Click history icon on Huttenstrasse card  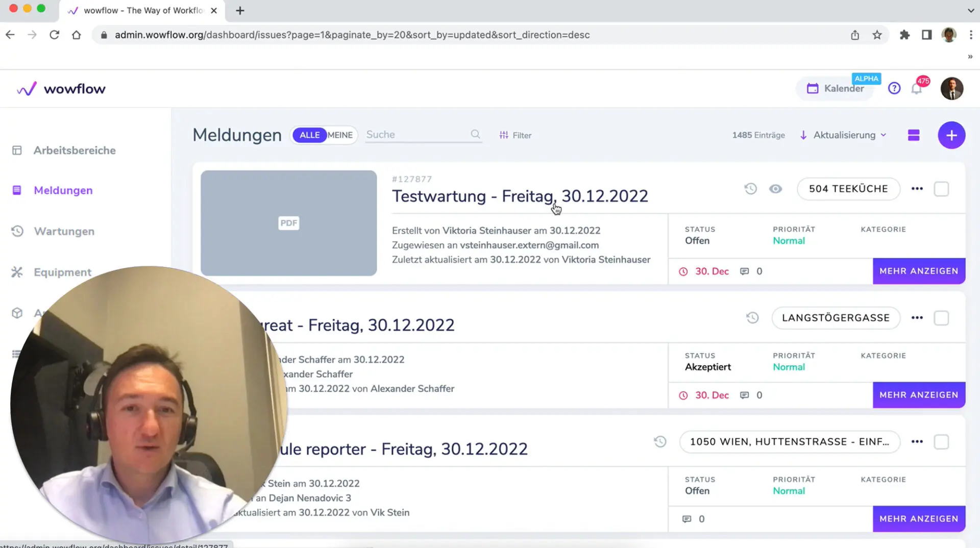[660, 442]
